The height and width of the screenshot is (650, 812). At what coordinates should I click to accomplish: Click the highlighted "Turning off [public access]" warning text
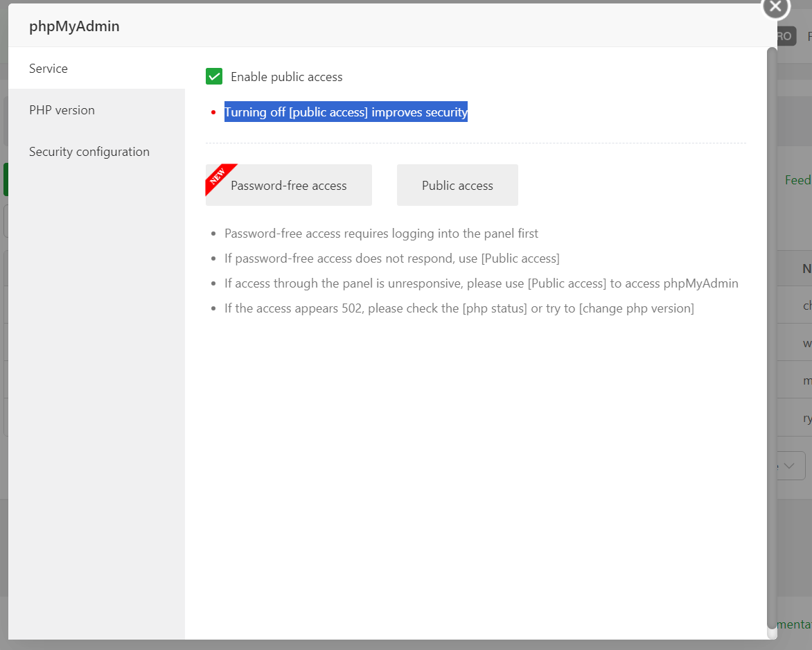point(346,112)
